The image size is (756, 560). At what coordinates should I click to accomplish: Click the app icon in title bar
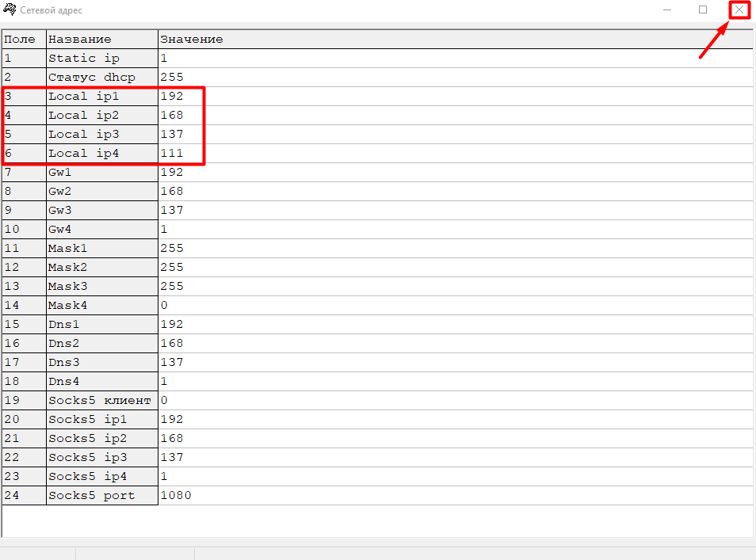(10, 10)
